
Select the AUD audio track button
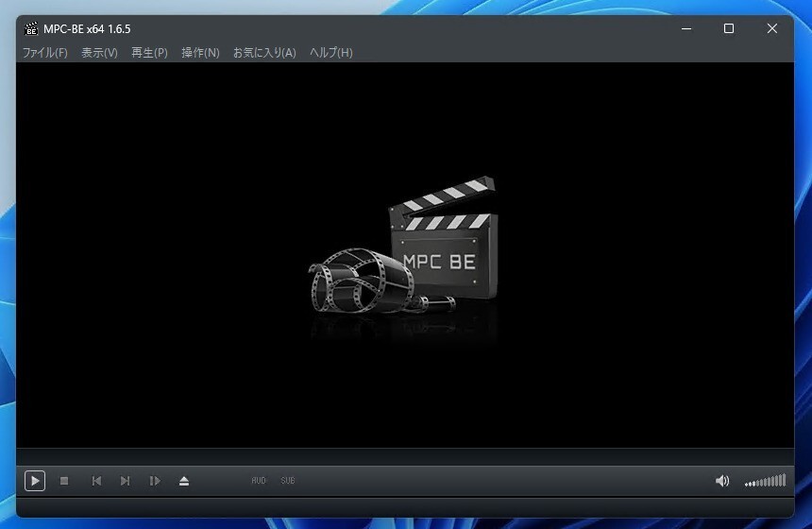pyautogui.click(x=259, y=481)
